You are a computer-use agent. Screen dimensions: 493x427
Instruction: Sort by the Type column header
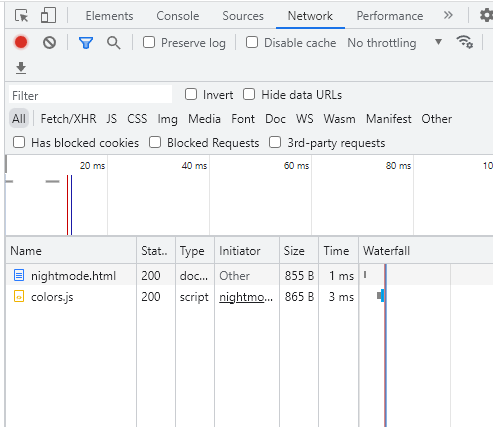click(x=195, y=251)
